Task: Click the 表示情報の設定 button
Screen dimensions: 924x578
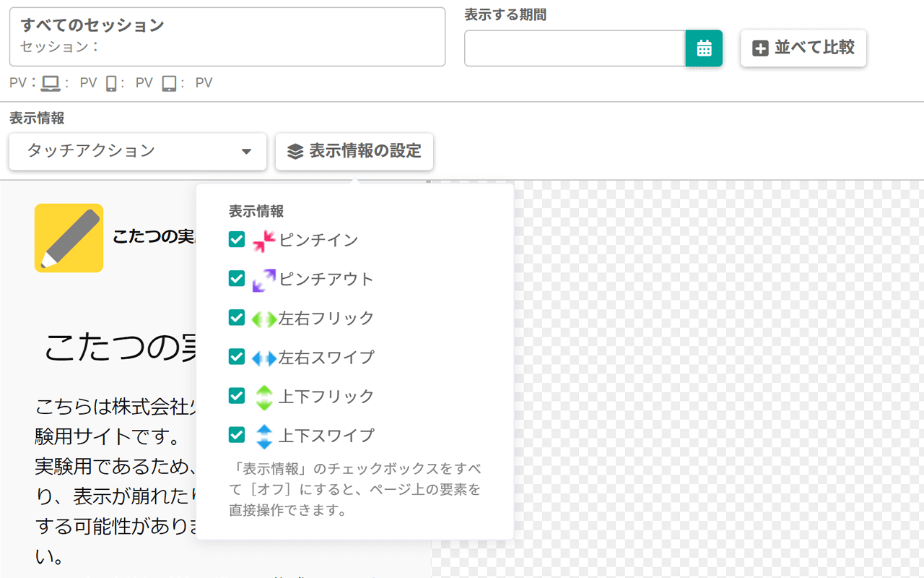Action: 354,152
